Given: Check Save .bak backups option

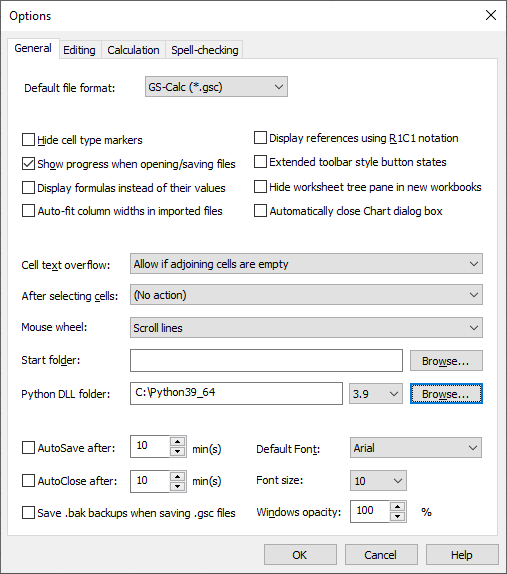Looking at the screenshot, I should (x=28, y=512).
